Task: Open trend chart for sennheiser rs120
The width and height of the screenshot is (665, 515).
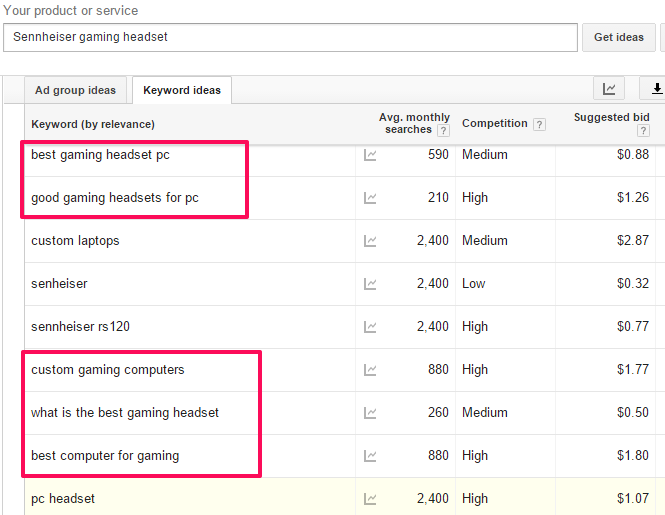Action: 370,327
